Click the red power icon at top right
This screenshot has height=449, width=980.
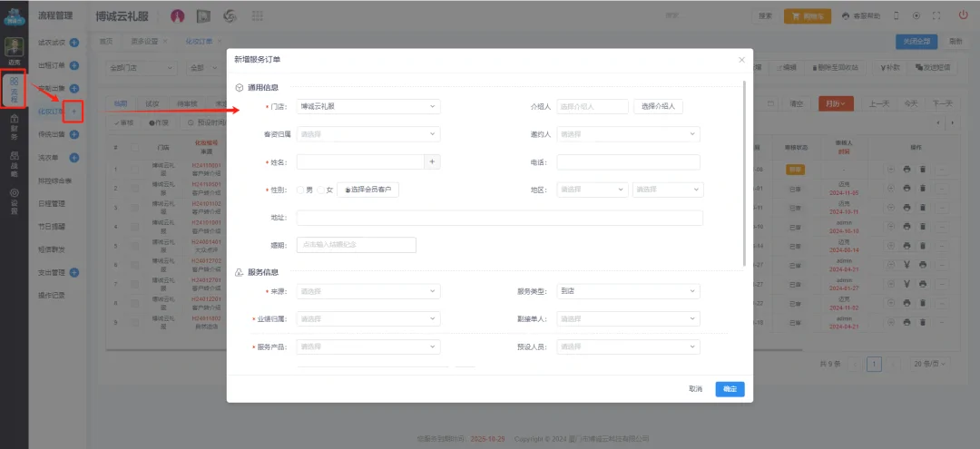[963, 15]
